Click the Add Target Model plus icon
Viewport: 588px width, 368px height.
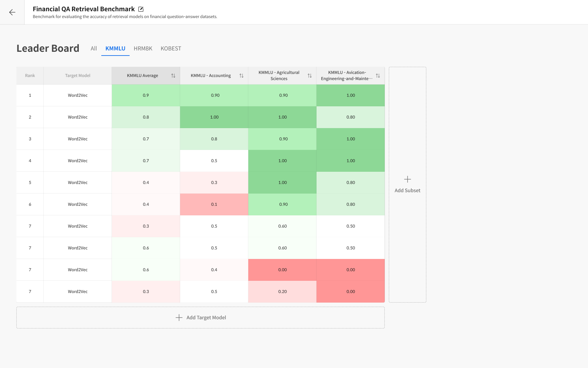pyautogui.click(x=179, y=318)
